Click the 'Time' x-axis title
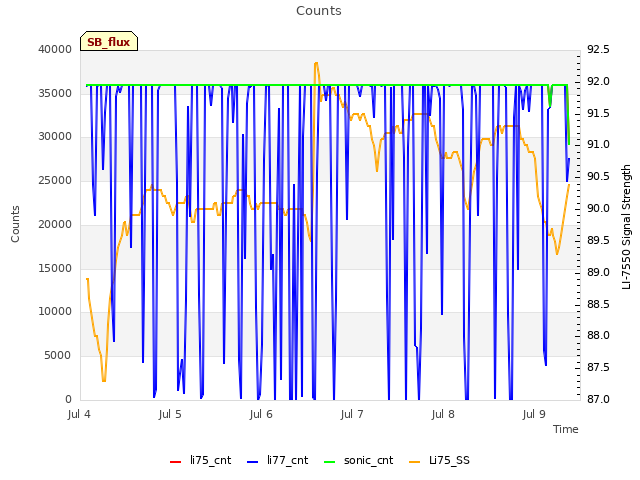640x480 pixels. [566, 429]
